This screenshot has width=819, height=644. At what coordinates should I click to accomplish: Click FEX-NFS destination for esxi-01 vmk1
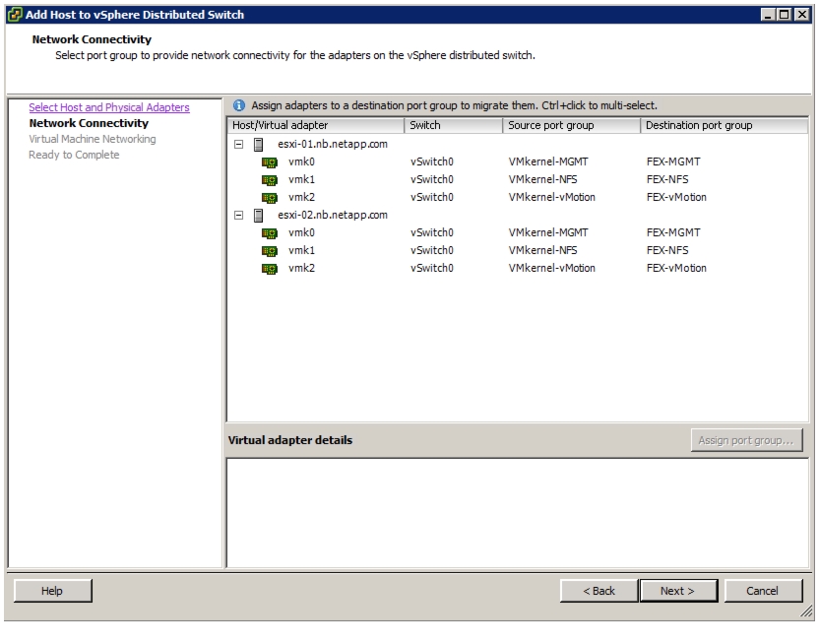[667, 179]
